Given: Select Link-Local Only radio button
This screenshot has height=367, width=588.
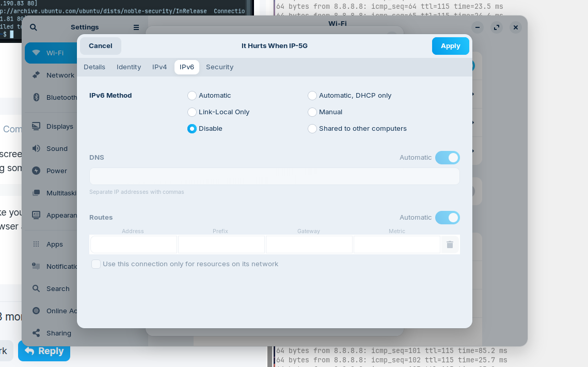Looking at the screenshot, I should pos(192,112).
